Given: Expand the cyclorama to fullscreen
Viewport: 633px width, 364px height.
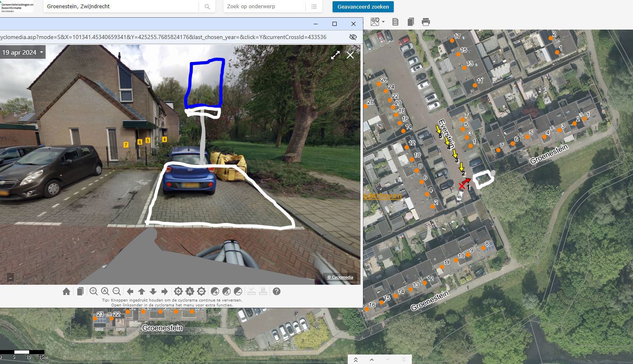Looking at the screenshot, I should [x=335, y=55].
